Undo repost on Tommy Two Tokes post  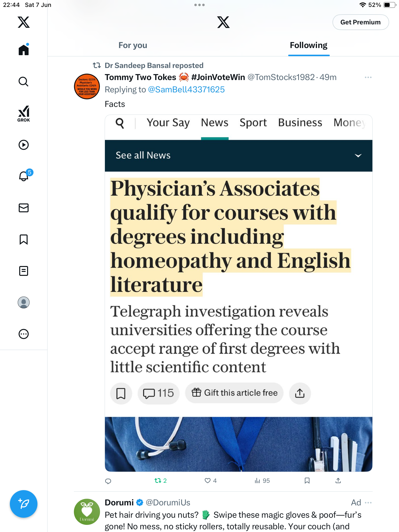[x=161, y=481]
